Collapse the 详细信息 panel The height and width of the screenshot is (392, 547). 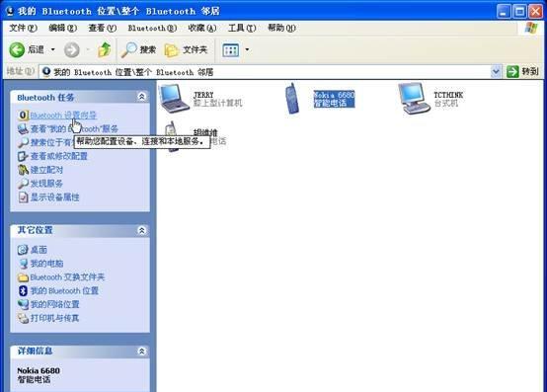coord(141,351)
